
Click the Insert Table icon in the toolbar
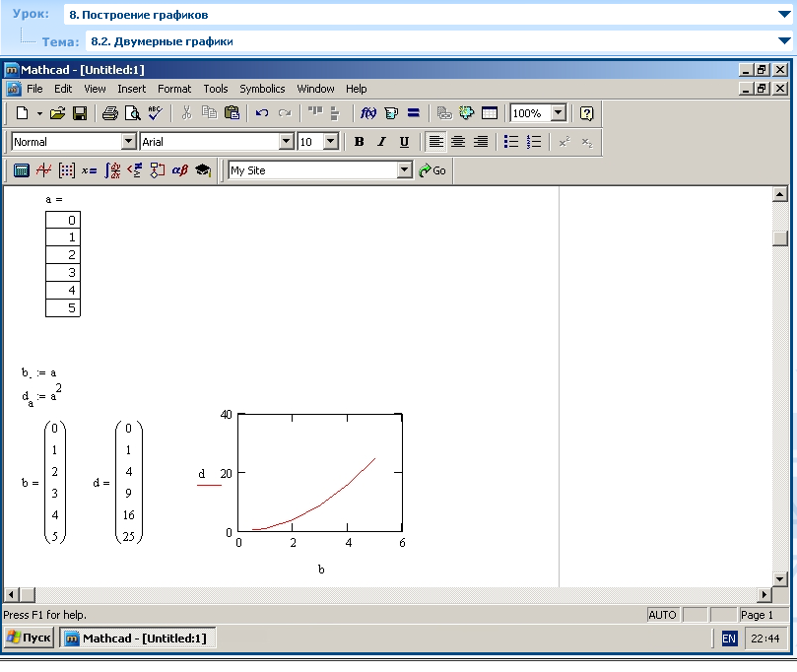tap(489, 113)
